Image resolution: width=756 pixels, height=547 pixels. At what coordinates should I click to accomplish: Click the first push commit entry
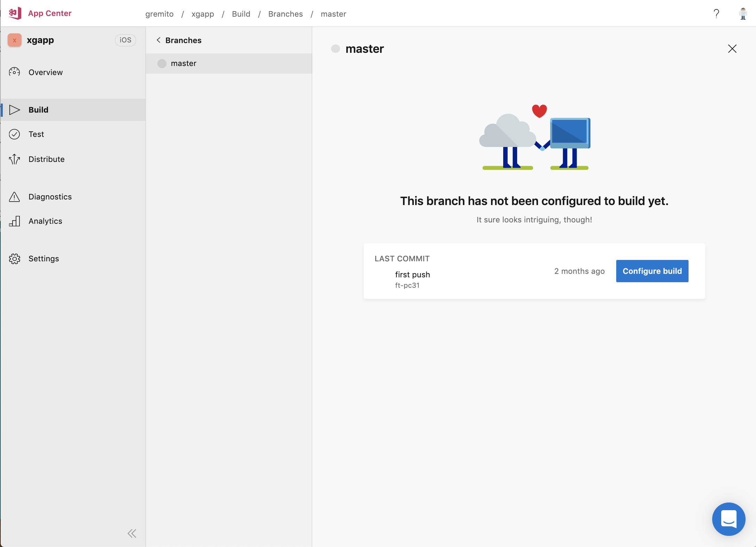pos(412,275)
